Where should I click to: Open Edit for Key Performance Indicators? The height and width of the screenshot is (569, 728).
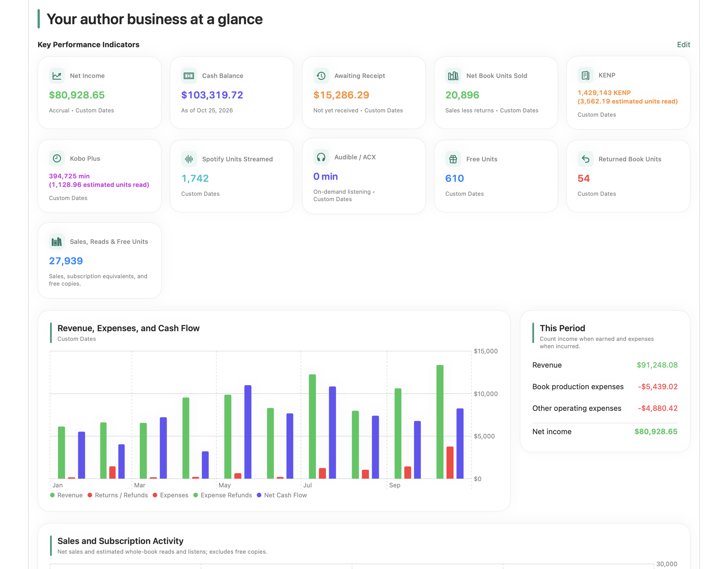coord(683,45)
